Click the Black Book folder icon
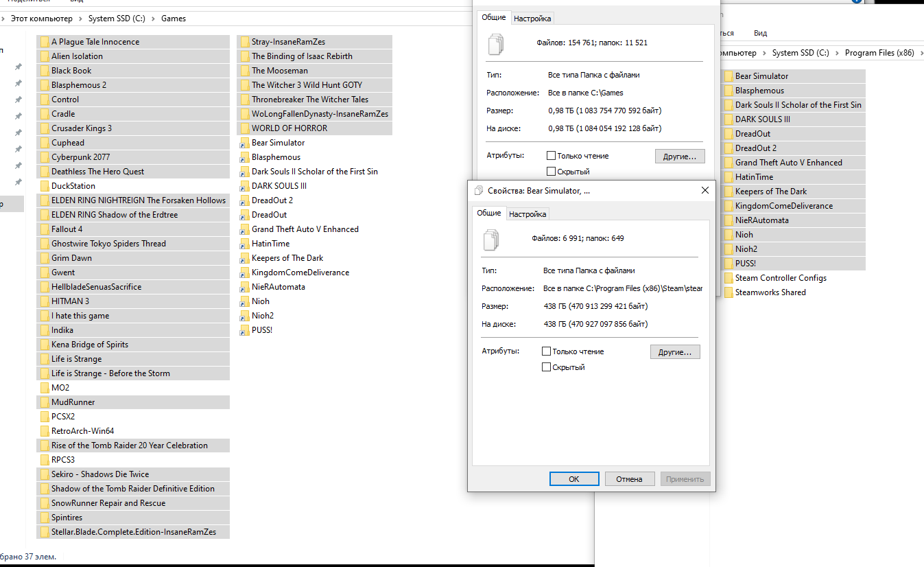The width and height of the screenshot is (924, 567). coord(45,71)
